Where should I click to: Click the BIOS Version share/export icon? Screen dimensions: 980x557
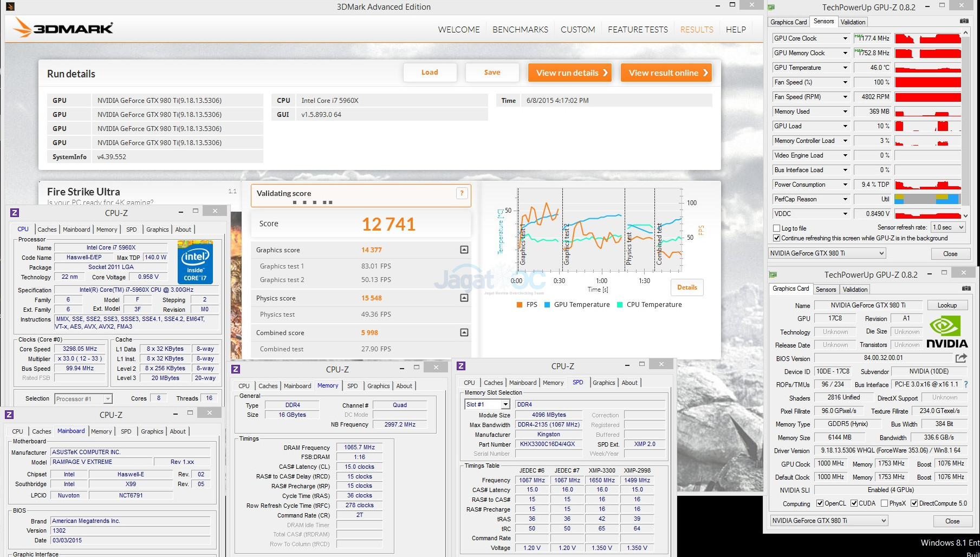click(x=961, y=358)
